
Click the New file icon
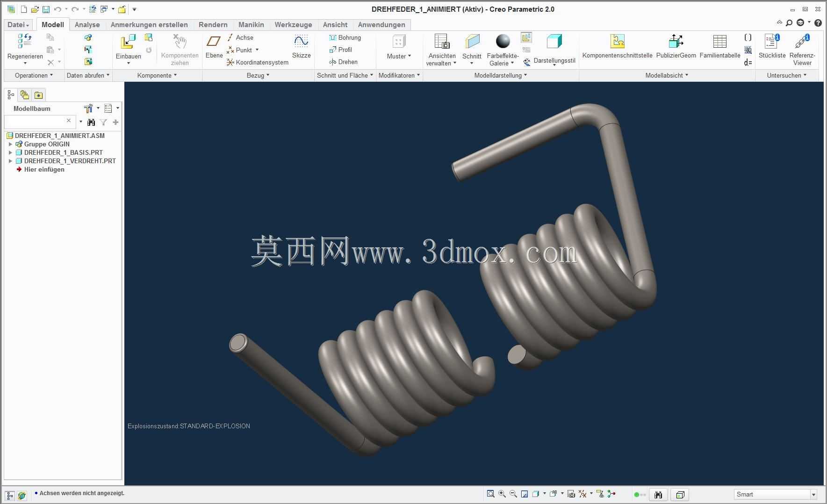[x=24, y=9]
